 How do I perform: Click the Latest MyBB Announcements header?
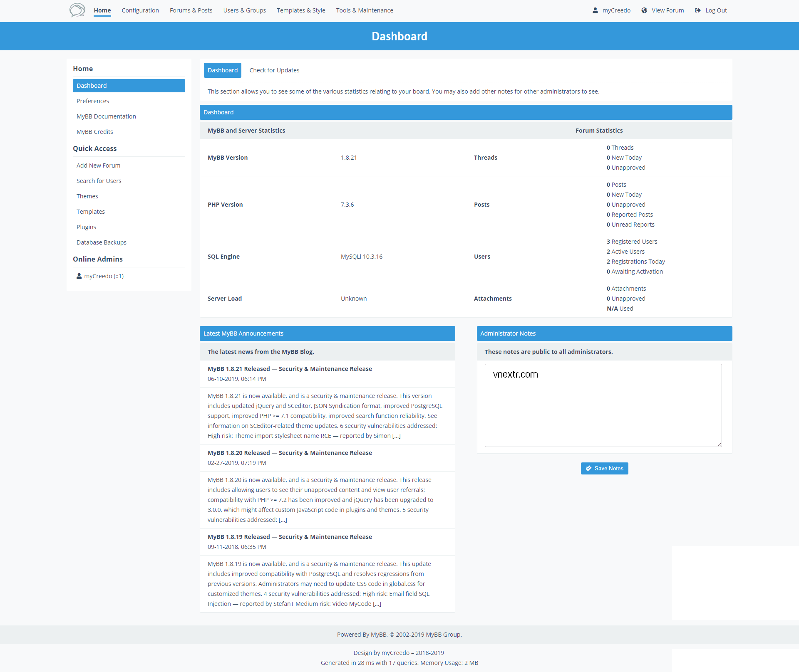pos(328,334)
